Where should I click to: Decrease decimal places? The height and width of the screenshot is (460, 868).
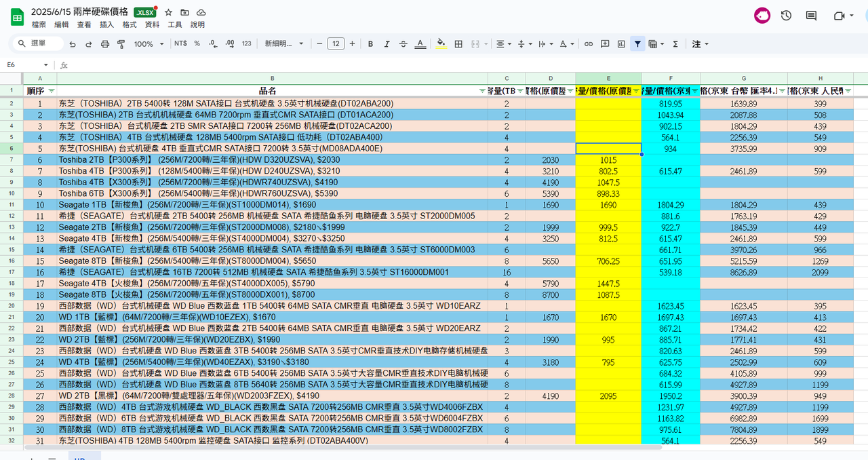coord(213,43)
